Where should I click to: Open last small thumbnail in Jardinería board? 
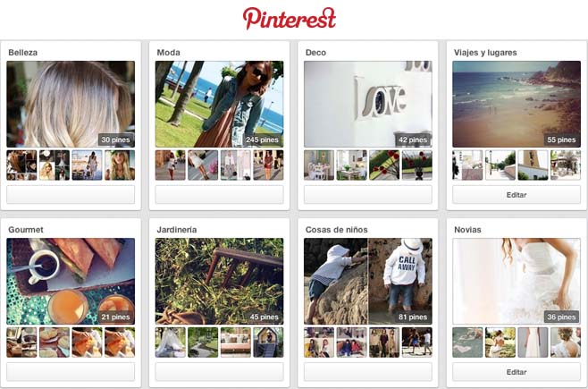[x=268, y=342]
